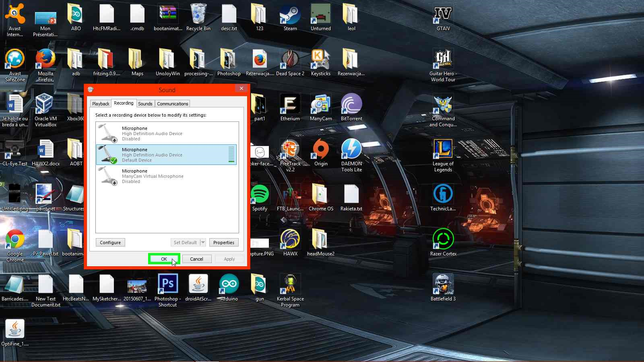The width and height of the screenshot is (644, 362).
Task: Select the Arduino desktop icon
Action: coord(229,287)
